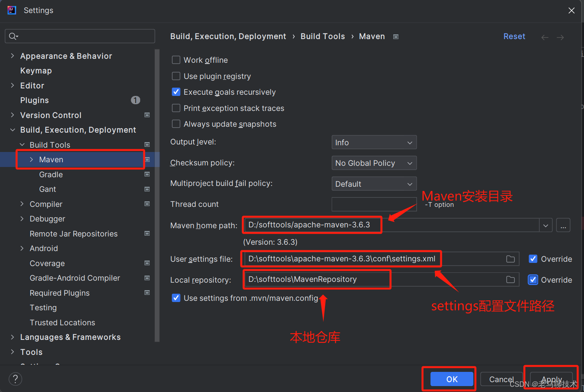This screenshot has height=392, width=584.
Task: Toggle Override for User settings file
Action: [533, 259]
